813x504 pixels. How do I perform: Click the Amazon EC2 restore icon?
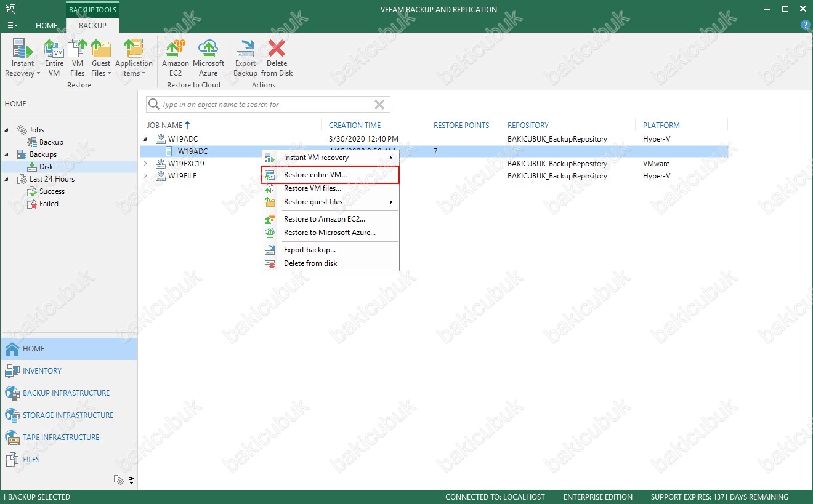176,58
